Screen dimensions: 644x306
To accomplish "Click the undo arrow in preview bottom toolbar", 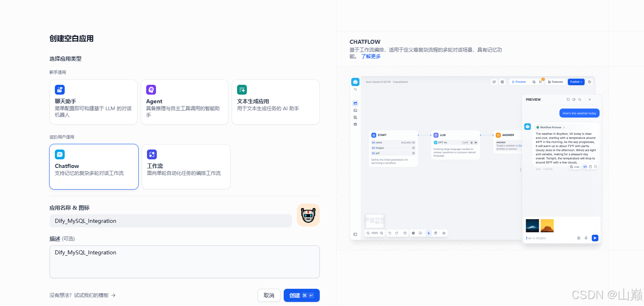I will point(390,233).
